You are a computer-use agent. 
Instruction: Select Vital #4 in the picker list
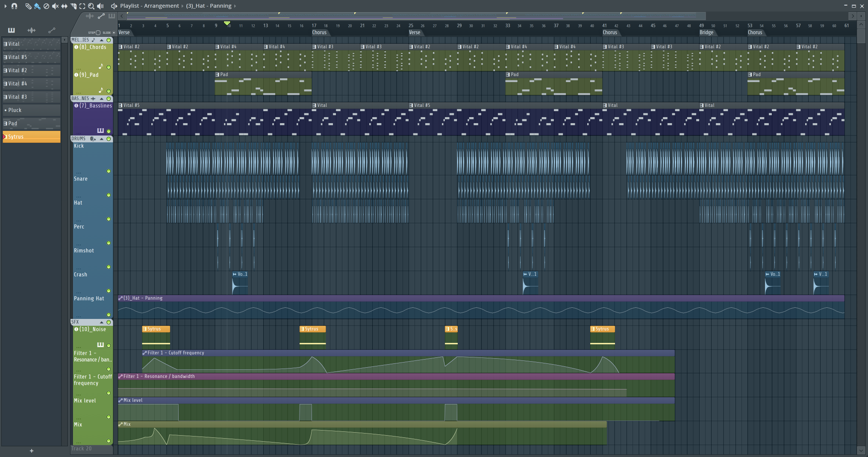(32, 83)
